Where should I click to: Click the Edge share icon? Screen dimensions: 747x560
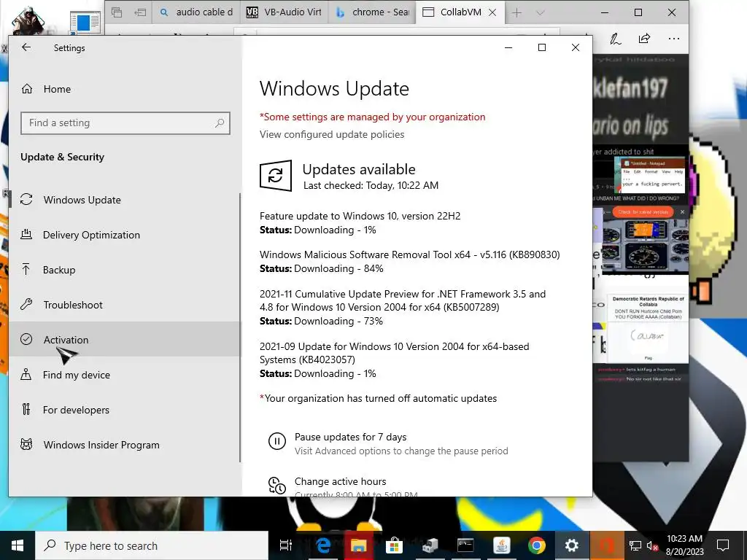[644, 39]
